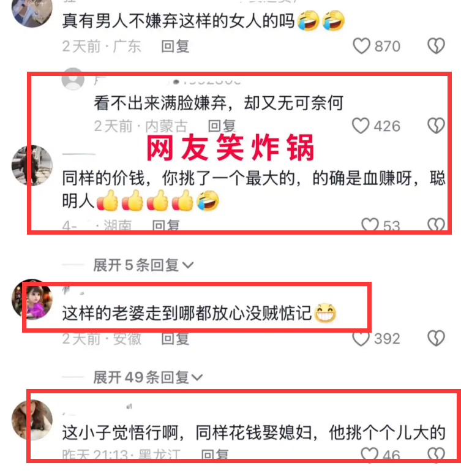461x476 pixels.
Task: Expand the 5 hidden replies
Action: [x=143, y=265]
